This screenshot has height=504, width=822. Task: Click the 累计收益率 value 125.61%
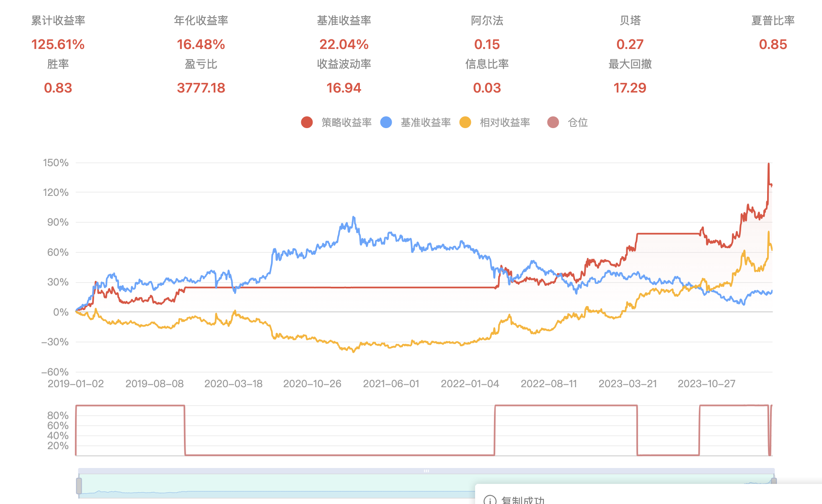point(58,44)
